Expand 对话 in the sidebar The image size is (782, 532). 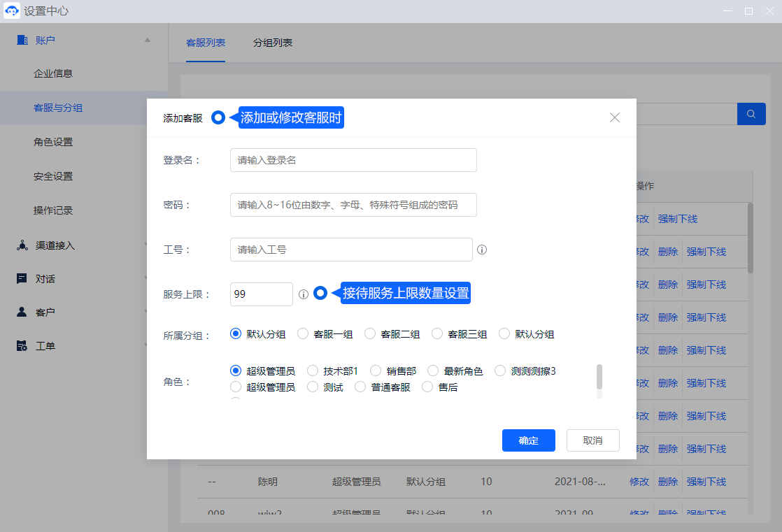point(45,279)
